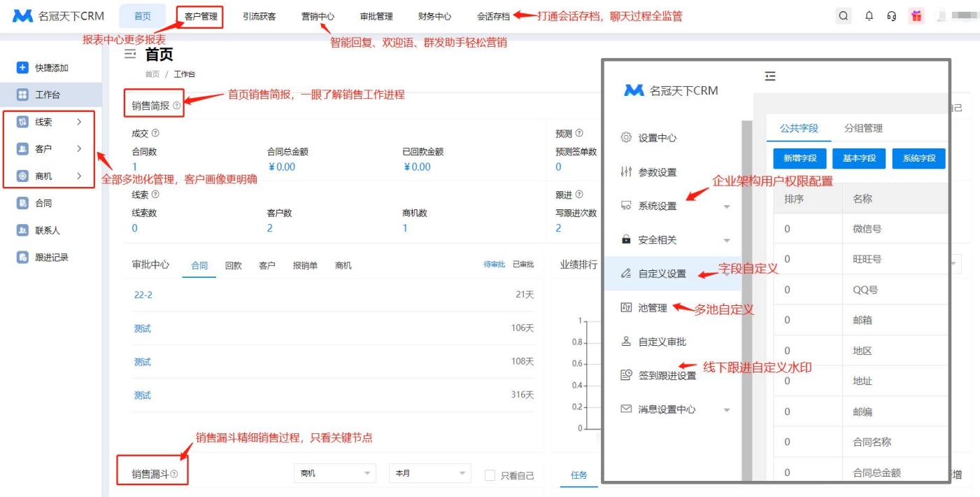
Task: Open the 测试 entry pending 316天
Action: click(x=142, y=395)
